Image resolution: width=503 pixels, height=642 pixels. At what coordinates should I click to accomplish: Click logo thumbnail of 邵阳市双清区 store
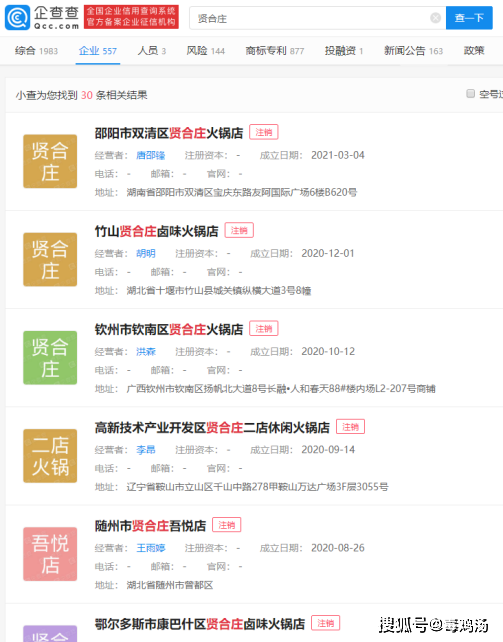click(x=50, y=161)
